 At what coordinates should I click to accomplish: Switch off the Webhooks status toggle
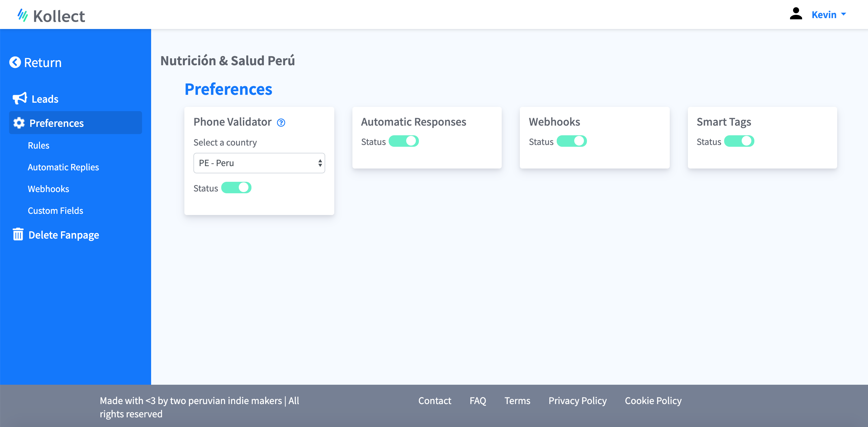click(571, 141)
